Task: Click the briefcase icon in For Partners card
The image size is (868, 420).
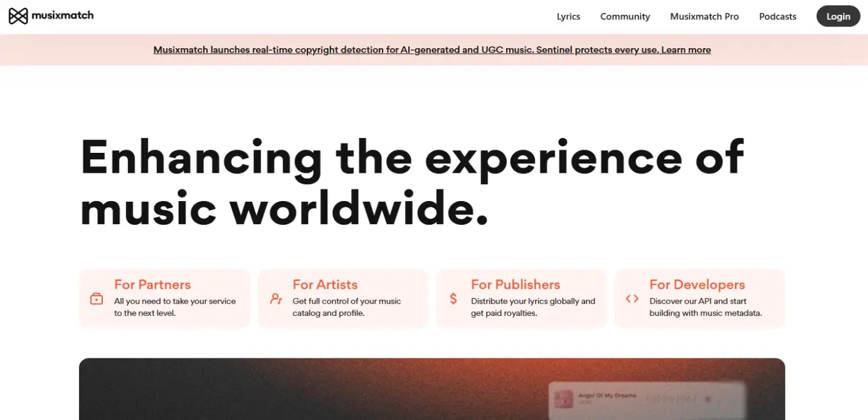Action: [x=96, y=299]
